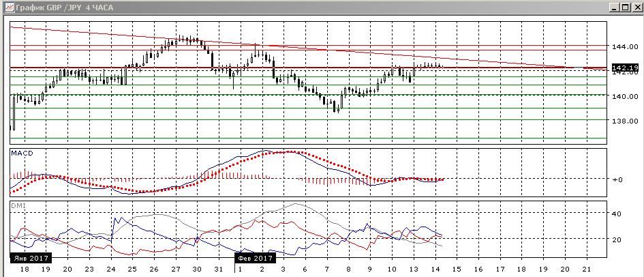Click date label 6 on time axis
The width and height of the screenshot is (644, 277).
305,269
